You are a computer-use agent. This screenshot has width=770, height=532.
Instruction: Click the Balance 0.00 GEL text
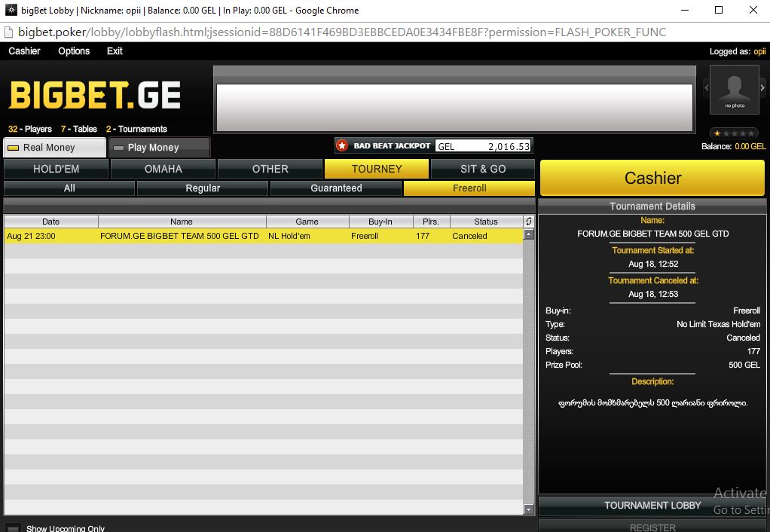733,146
